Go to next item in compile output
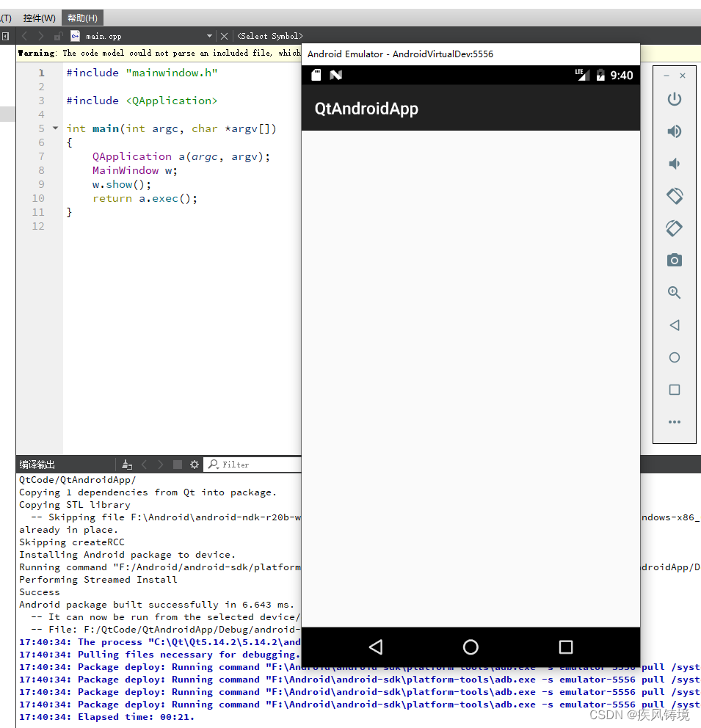 tap(160, 465)
